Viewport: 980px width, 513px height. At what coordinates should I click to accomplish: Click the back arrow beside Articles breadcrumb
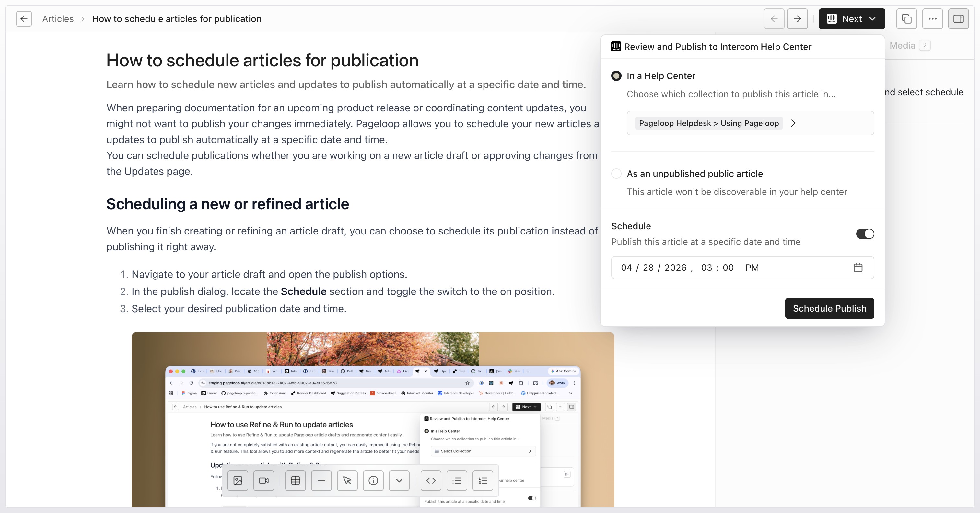[x=24, y=19]
